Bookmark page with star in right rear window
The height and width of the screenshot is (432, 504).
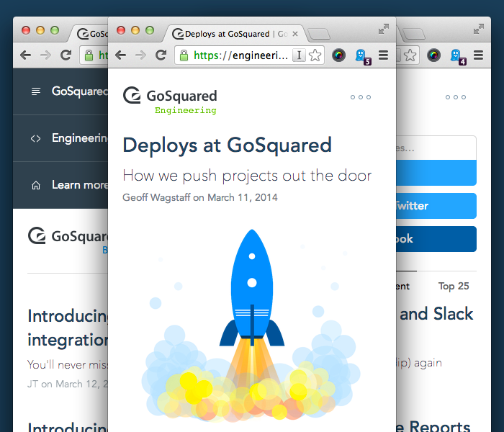410,55
